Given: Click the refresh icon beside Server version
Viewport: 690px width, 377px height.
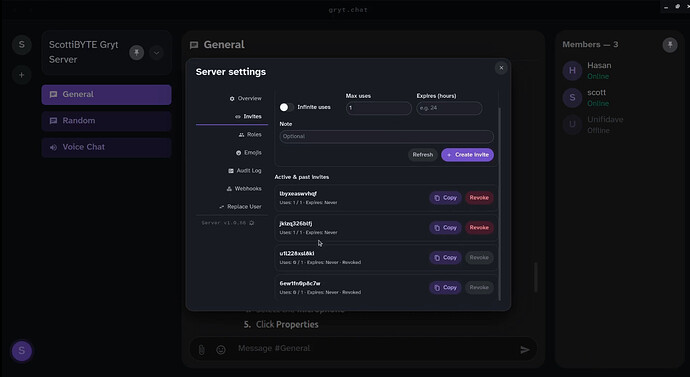Looking at the screenshot, I should tap(252, 223).
